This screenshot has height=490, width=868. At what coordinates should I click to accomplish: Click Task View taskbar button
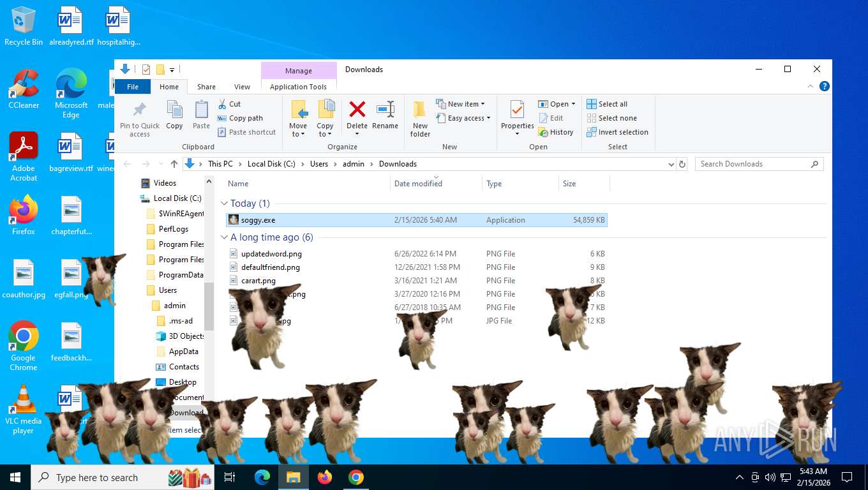[x=230, y=477]
